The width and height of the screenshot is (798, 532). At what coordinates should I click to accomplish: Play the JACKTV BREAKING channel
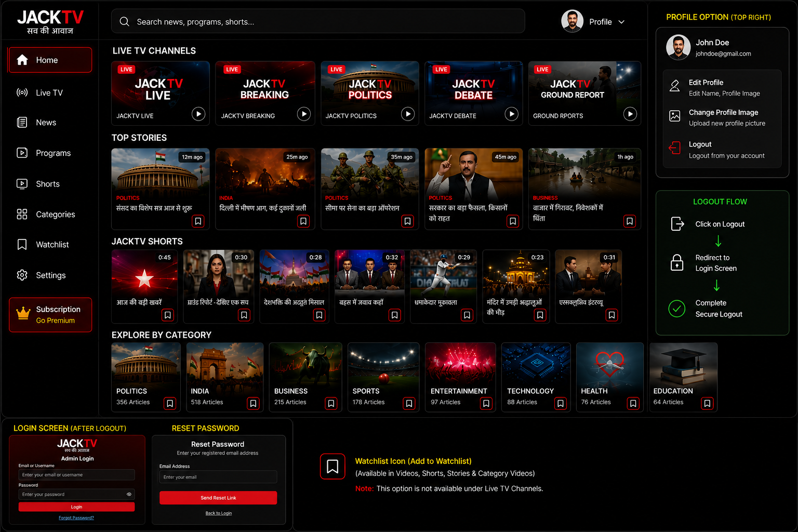click(x=304, y=114)
